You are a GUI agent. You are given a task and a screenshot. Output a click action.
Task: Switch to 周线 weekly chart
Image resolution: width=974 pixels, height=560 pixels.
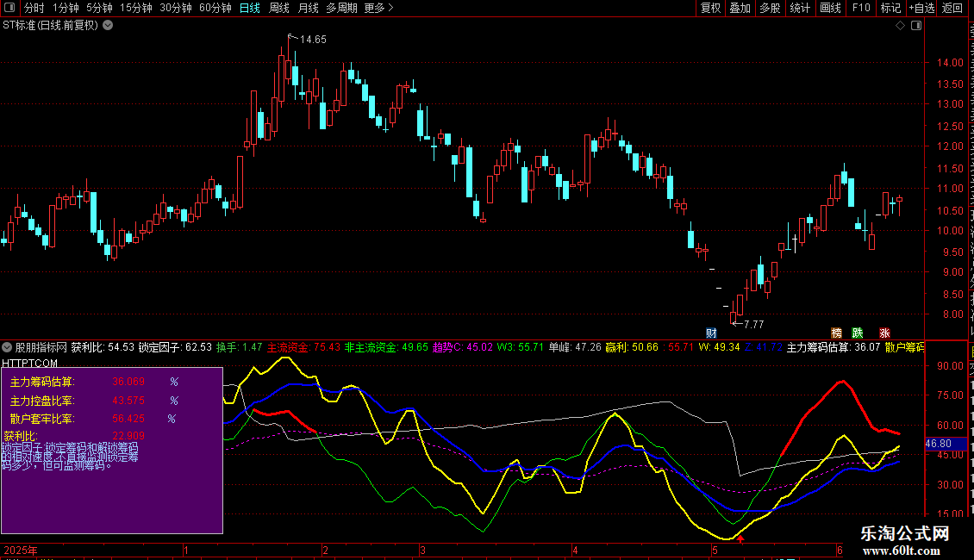279,8
